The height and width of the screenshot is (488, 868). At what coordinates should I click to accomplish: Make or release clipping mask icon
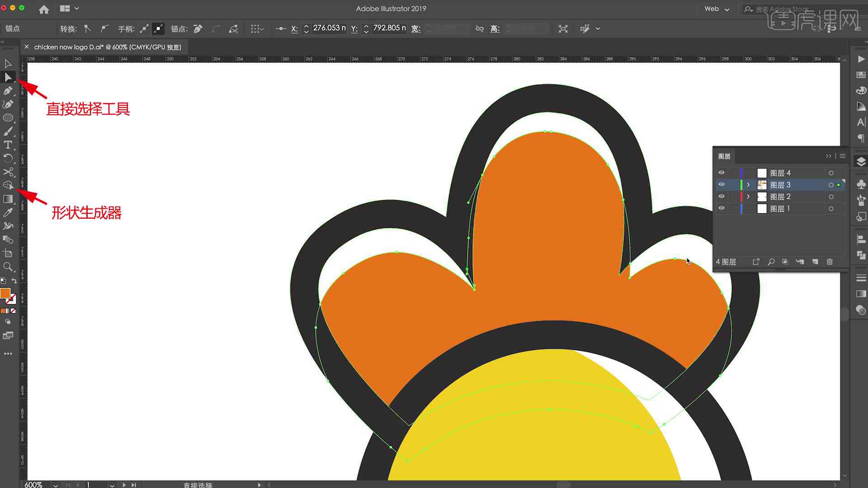pos(785,262)
